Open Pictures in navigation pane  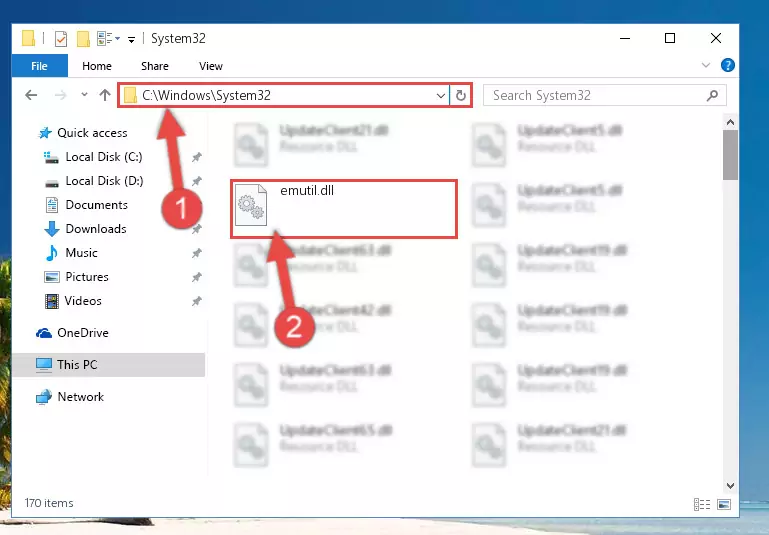click(87, 277)
